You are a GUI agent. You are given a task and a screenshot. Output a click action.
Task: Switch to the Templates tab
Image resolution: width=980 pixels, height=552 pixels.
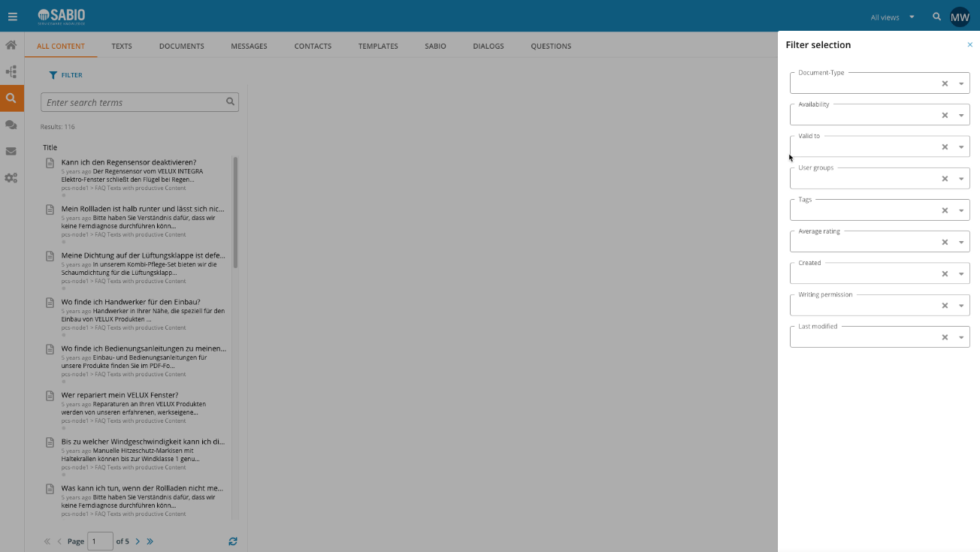coord(378,46)
